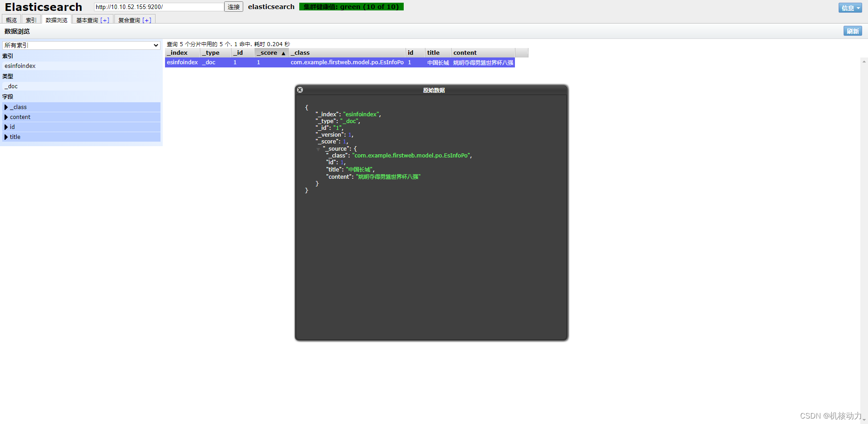
Task: Expand the title field filter
Action: click(81, 137)
